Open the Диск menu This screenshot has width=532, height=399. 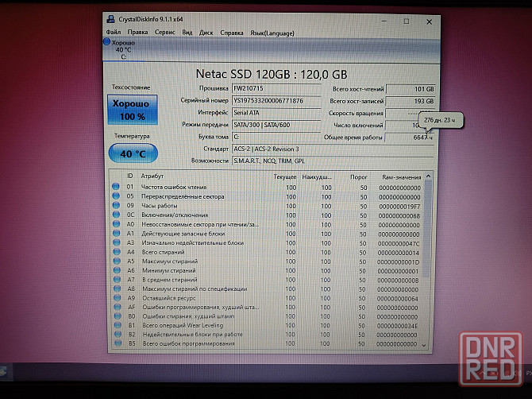(x=206, y=33)
